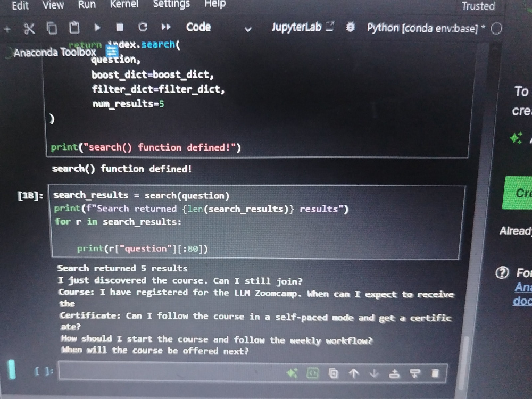
Task: Open the Code cell type dropdown
Action: (x=219, y=28)
